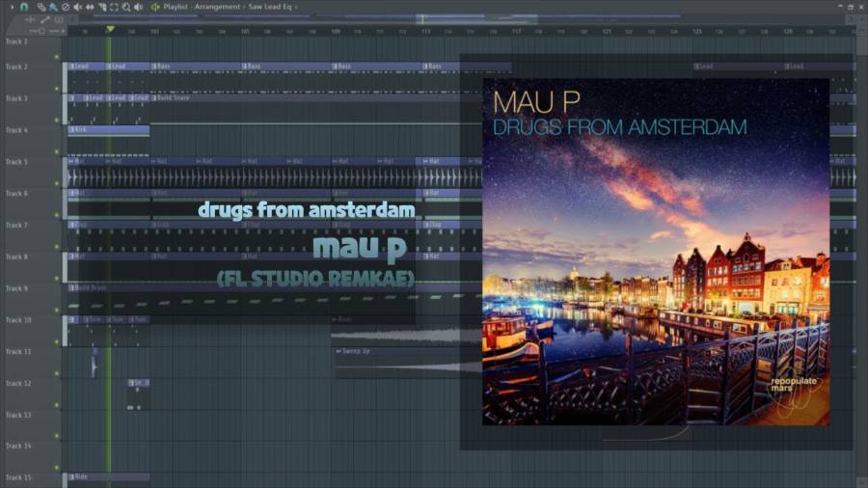The width and height of the screenshot is (868, 488).
Task: Select the small pattern clip on Track 12
Action: click(x=138, y=395)
